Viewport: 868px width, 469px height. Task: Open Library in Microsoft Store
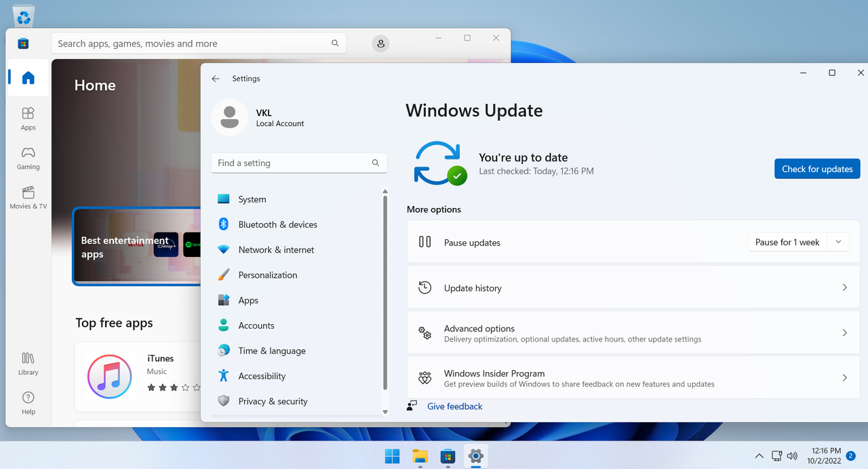28,363
